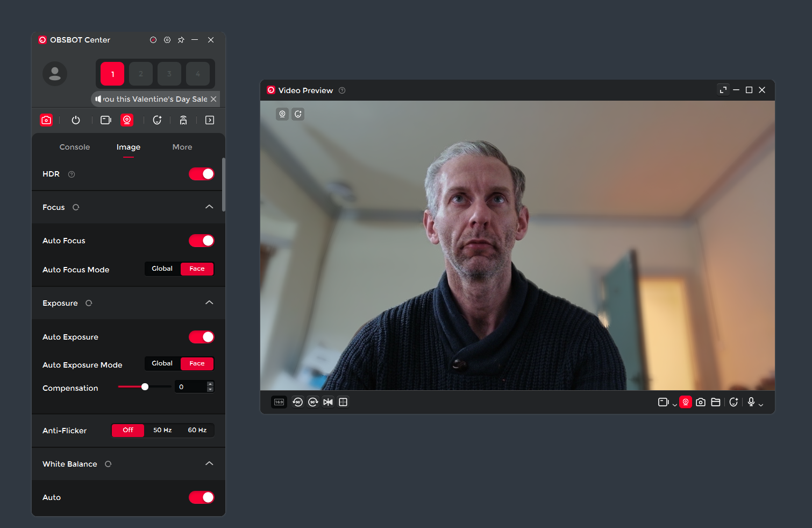Collapse the White Balance section chevron

coord(209,464)
